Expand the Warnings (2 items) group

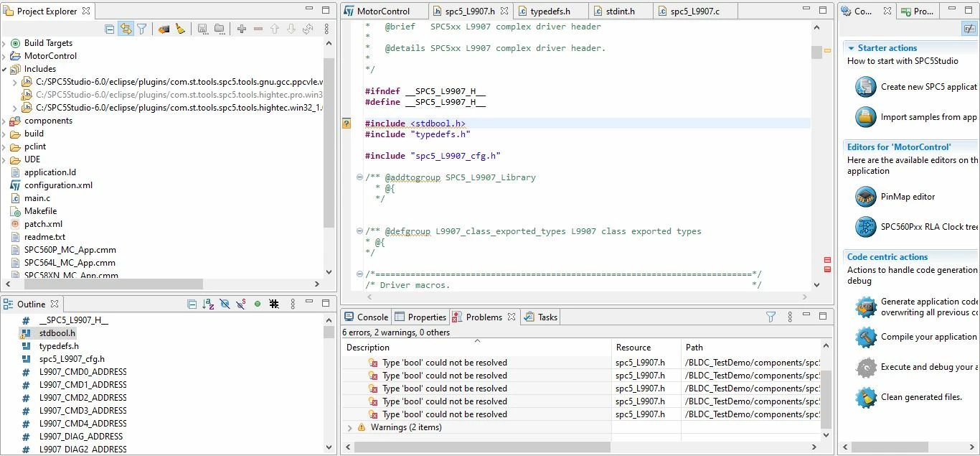pos(349,428)
